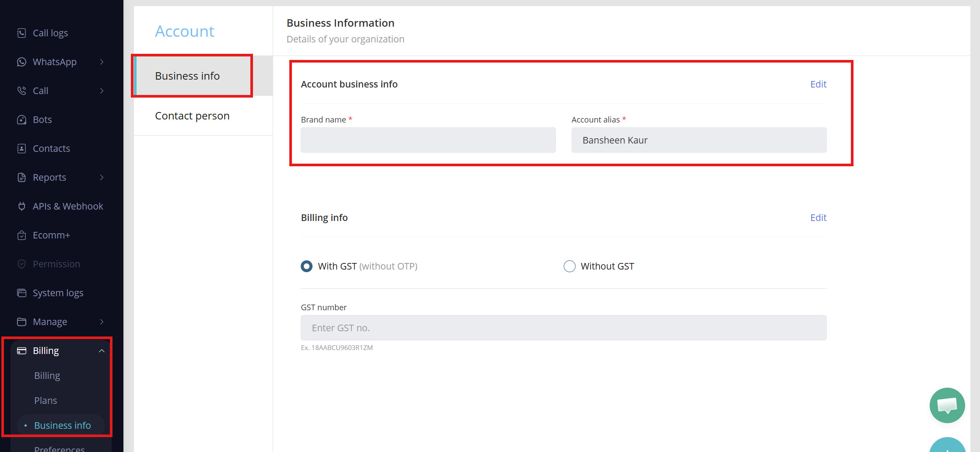Open Plans under Billing menu

[46, 400]
